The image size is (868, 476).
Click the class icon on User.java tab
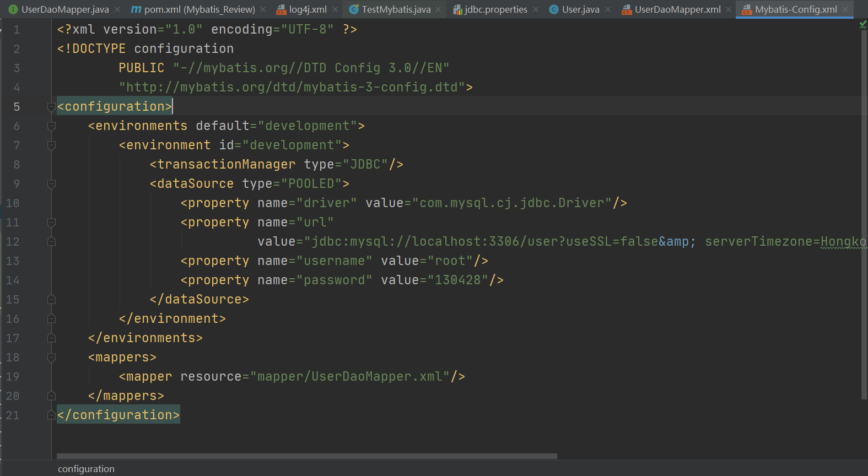(554, 9)
